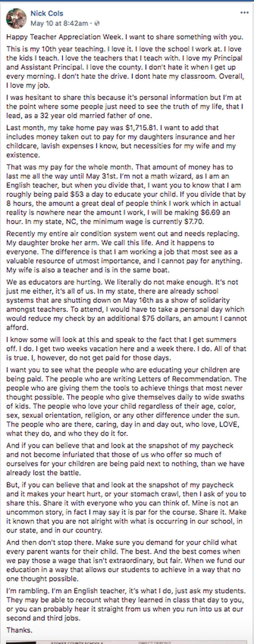Click the paragraph starting 'I want you to see'
The height and width of the screenshot is (644, 254).
125,402
